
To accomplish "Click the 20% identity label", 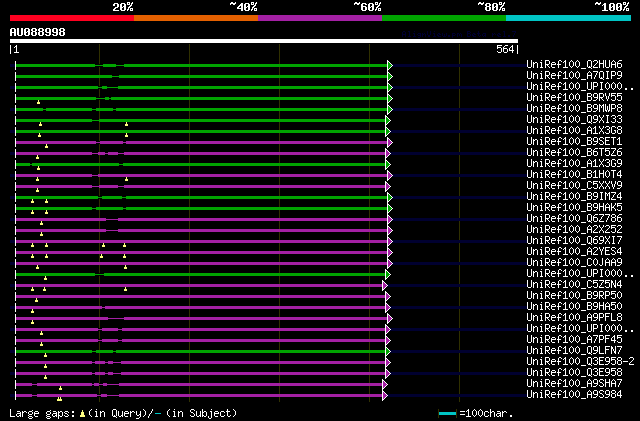I will pyautogui.click(x=123, y=7).
